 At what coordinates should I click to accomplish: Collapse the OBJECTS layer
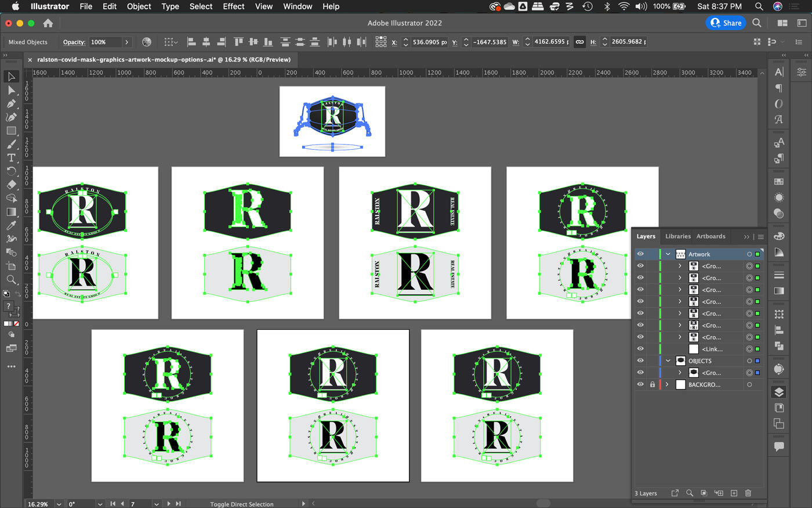pyautogui.click(x=668, y=361)
